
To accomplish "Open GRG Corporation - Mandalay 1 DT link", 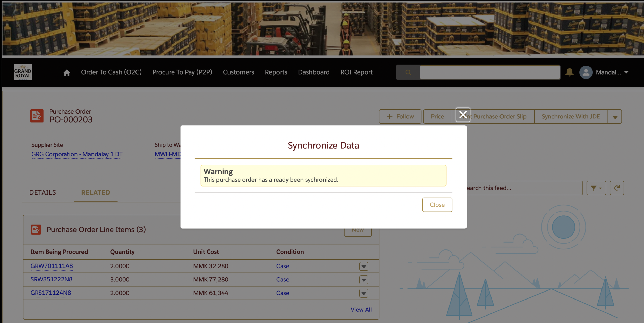I will click(77, 154).
